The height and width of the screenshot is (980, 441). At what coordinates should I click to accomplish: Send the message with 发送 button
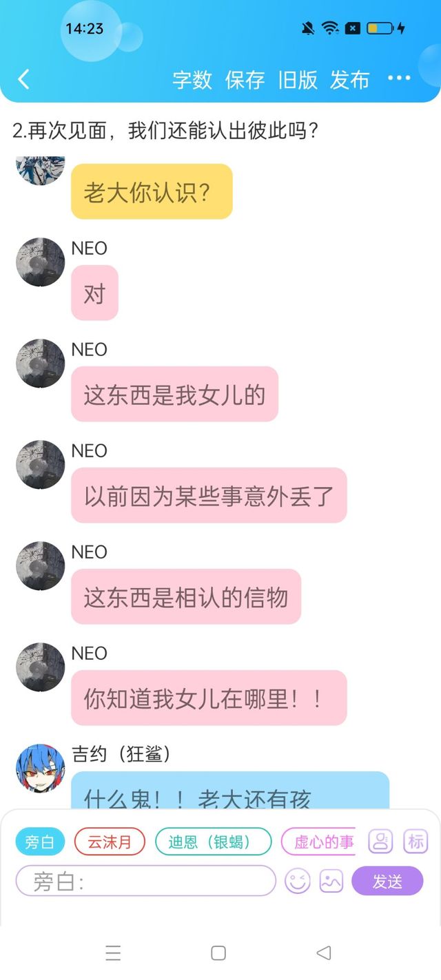point(387,881)
